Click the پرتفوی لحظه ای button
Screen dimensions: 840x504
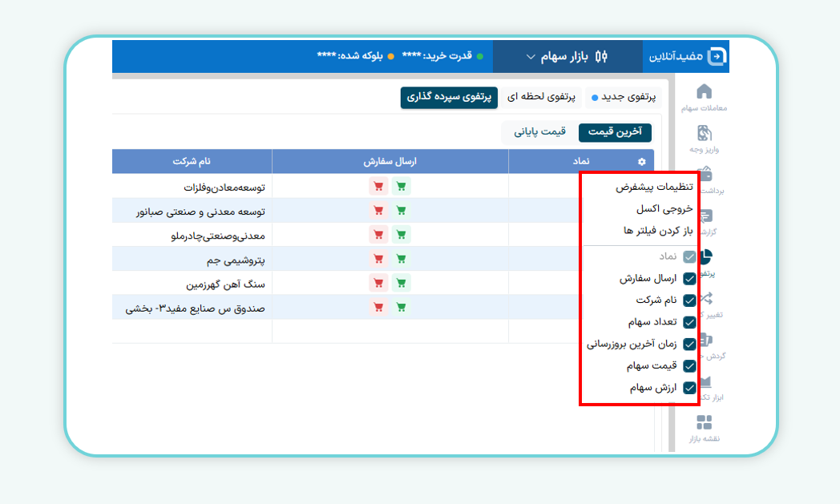tap(542, 97)
